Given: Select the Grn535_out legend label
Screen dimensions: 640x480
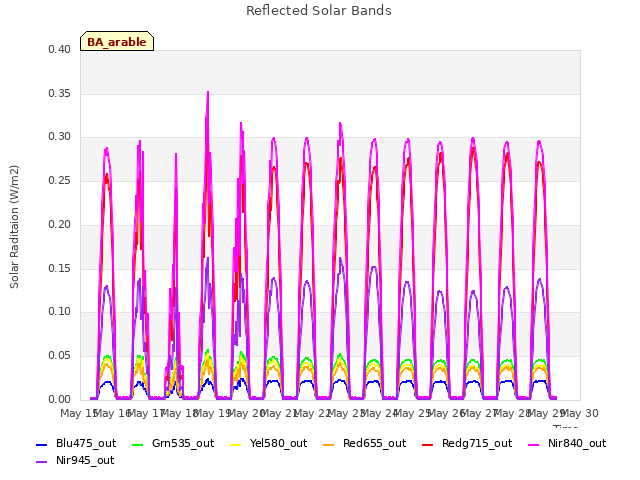Looking at the screenshot, I should 183,443.
